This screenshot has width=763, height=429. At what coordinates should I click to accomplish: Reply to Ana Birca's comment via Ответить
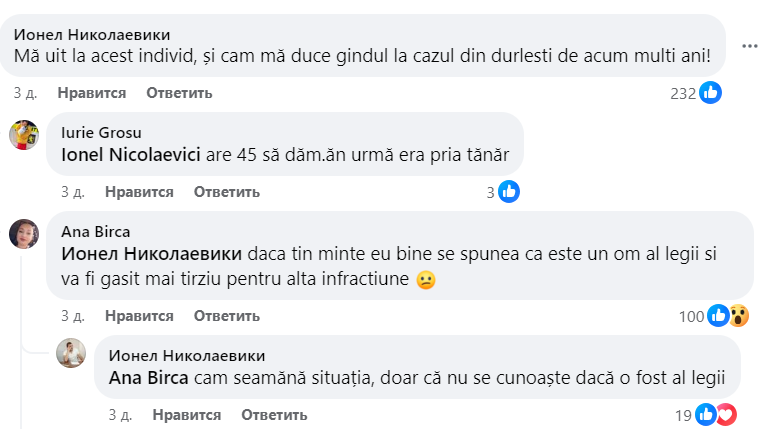[227, 316]
